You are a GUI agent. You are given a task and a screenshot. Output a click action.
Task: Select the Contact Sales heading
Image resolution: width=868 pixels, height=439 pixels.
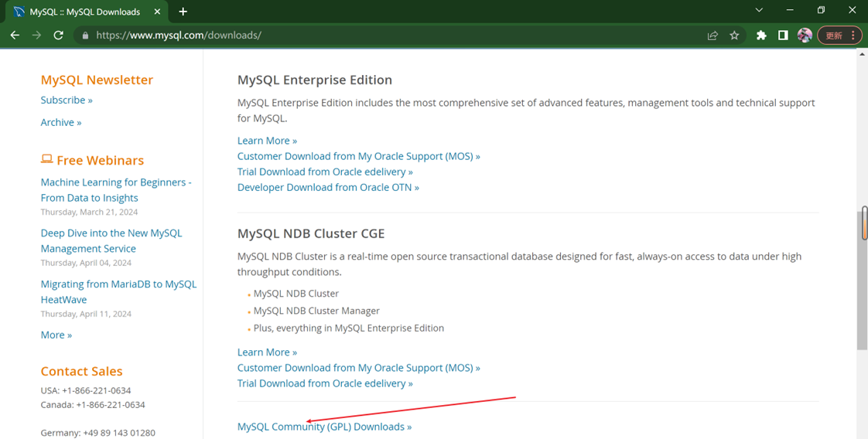(x=81, y=371)
